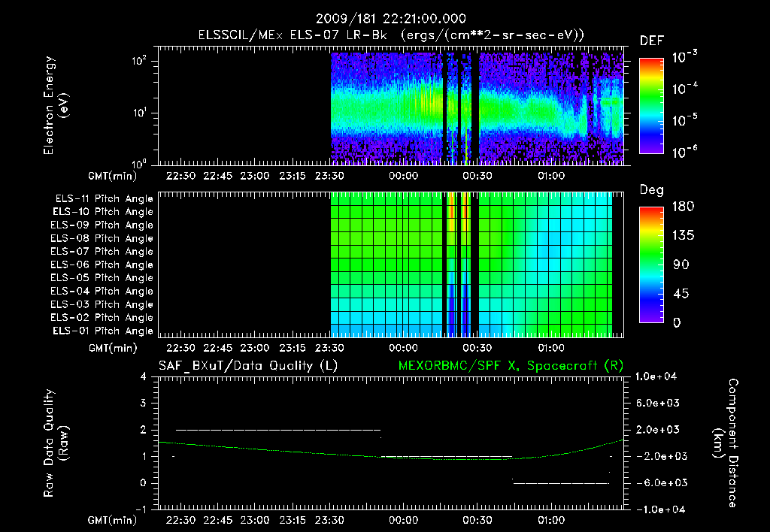Screen dimensions: 770x532
Task: Click the green spacecraft SPF X orbit curve
Action: [390, 456]
